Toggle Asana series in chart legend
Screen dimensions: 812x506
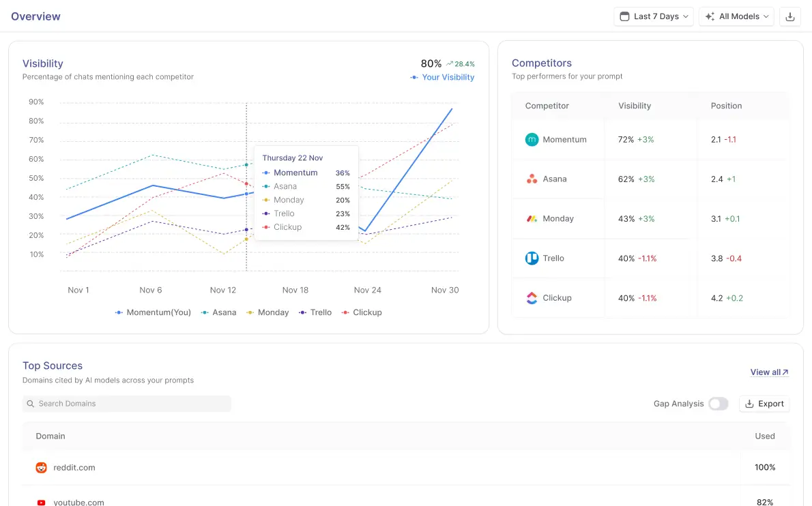coord(218,312)
